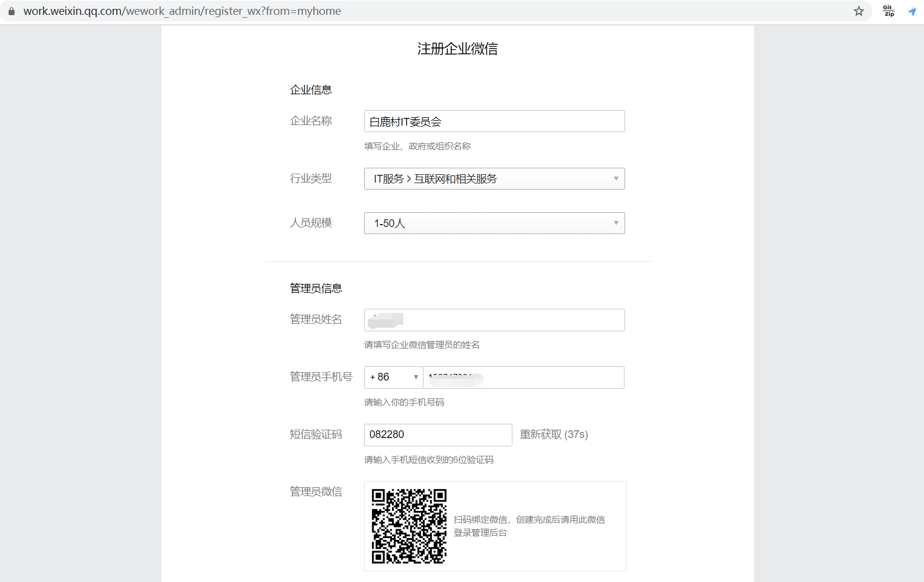Open the GitZip extension icon
Viewport: 924px width, 582px height.
pos(888,11)
